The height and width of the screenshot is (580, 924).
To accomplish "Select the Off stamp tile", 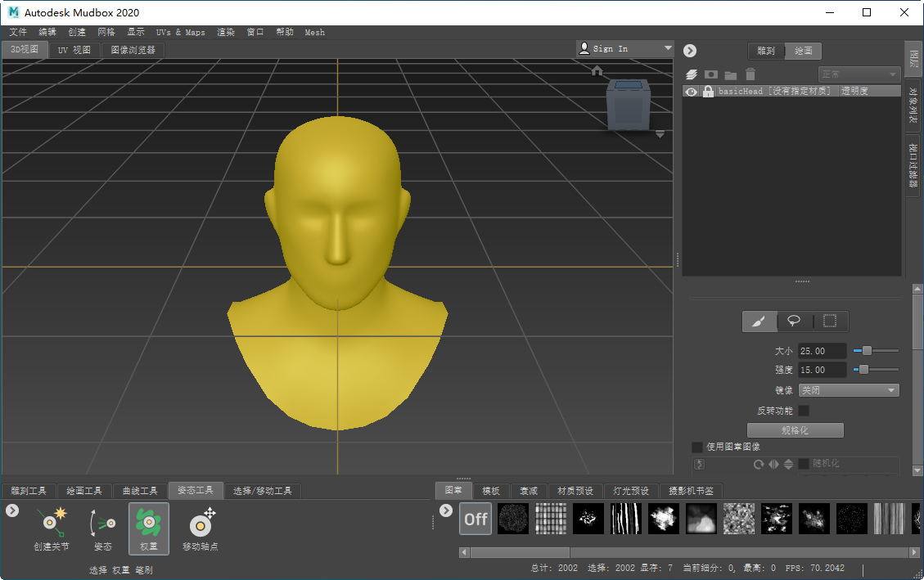I will 476,519.
